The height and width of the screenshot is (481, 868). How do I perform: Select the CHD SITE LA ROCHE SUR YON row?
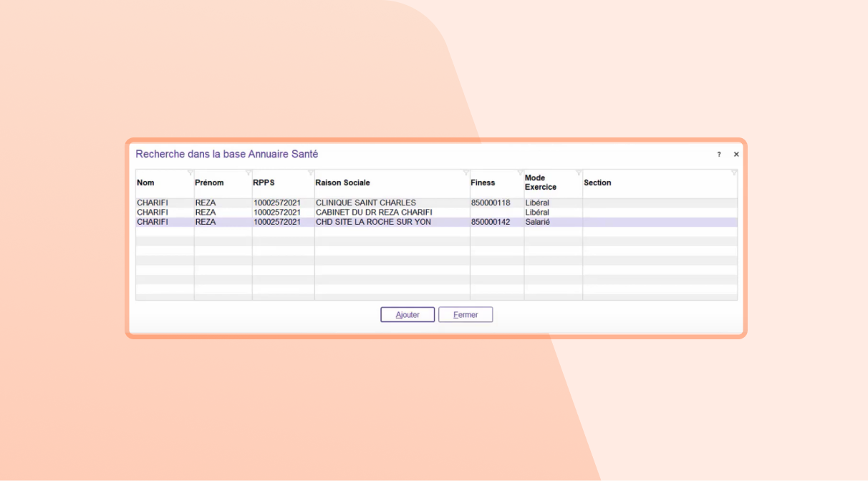point(372,223)
